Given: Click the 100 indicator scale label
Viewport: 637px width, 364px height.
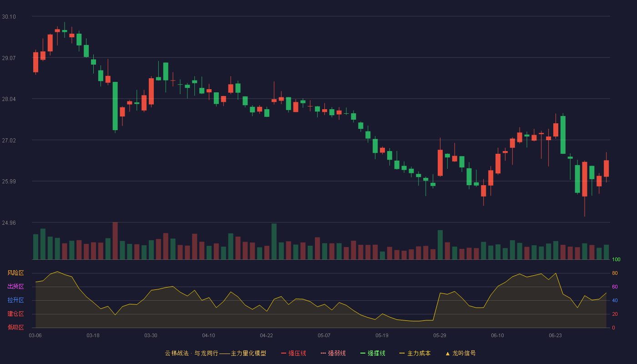Looking at the screenshot, I should [x=616, y=260].
